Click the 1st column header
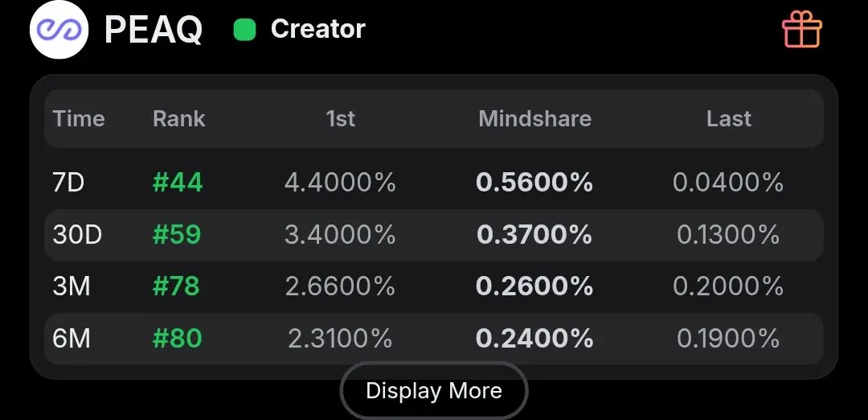 tap(341, 118)
